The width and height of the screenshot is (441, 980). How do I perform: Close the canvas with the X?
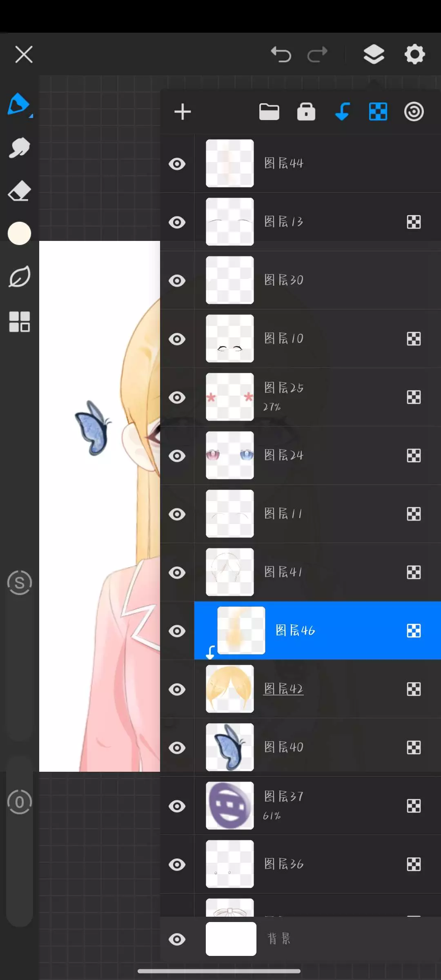24,54
